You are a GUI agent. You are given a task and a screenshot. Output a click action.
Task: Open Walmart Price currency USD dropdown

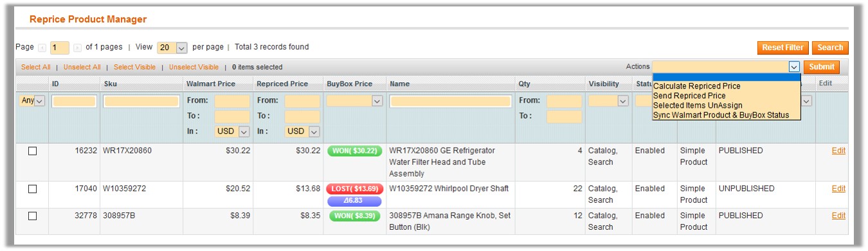click(232, 131)
